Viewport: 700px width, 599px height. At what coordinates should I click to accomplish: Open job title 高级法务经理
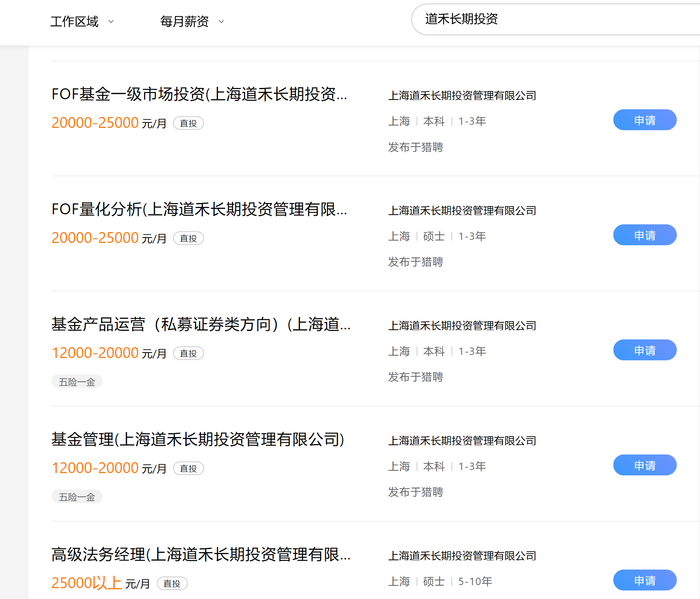coord(201,554)
